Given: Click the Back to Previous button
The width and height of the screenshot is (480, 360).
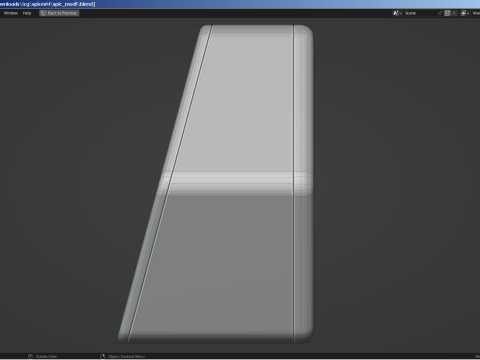Looking at the screenshot, I should (59, 13).
